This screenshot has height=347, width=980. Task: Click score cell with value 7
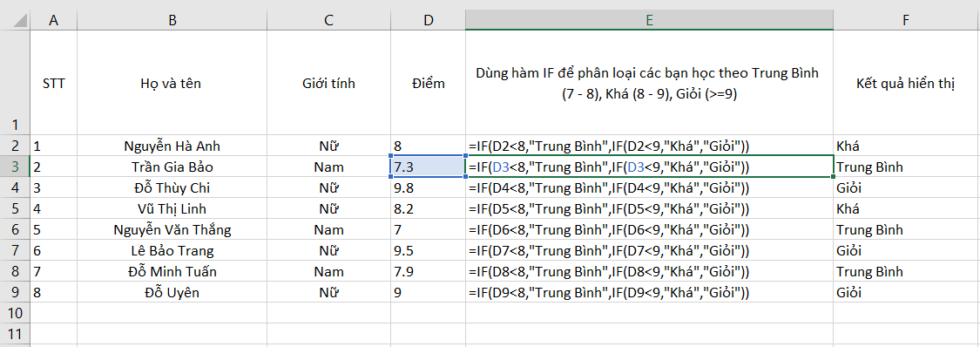click(x=428, y=229)
